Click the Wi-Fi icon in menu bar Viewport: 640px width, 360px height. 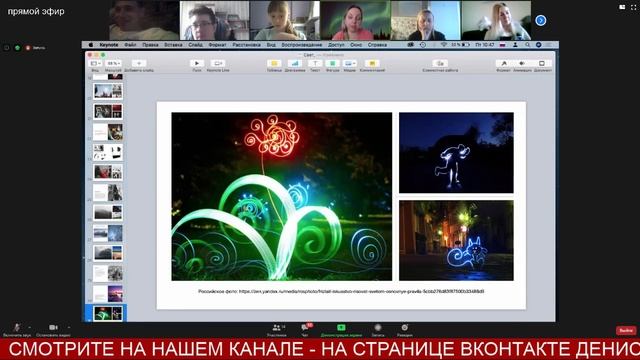pos(444,45)
